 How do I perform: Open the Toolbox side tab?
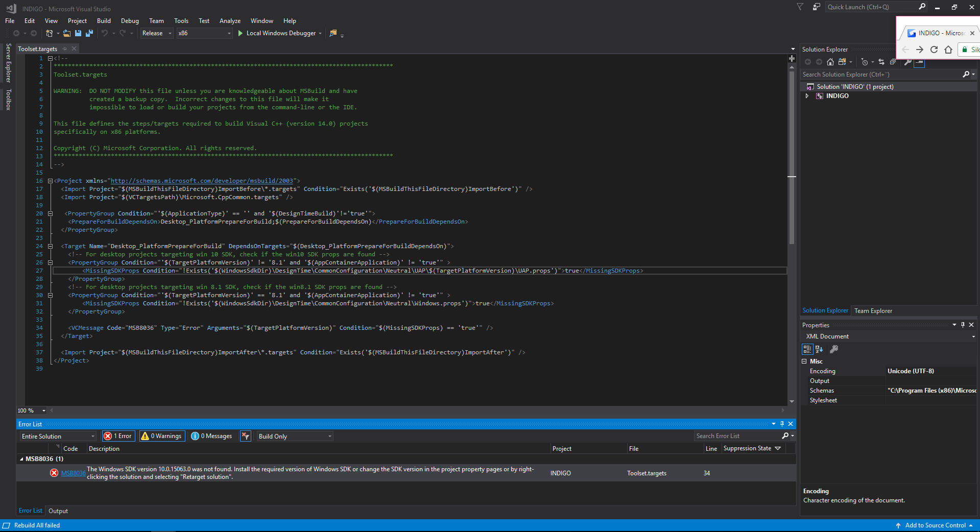(x=9, y=100)
